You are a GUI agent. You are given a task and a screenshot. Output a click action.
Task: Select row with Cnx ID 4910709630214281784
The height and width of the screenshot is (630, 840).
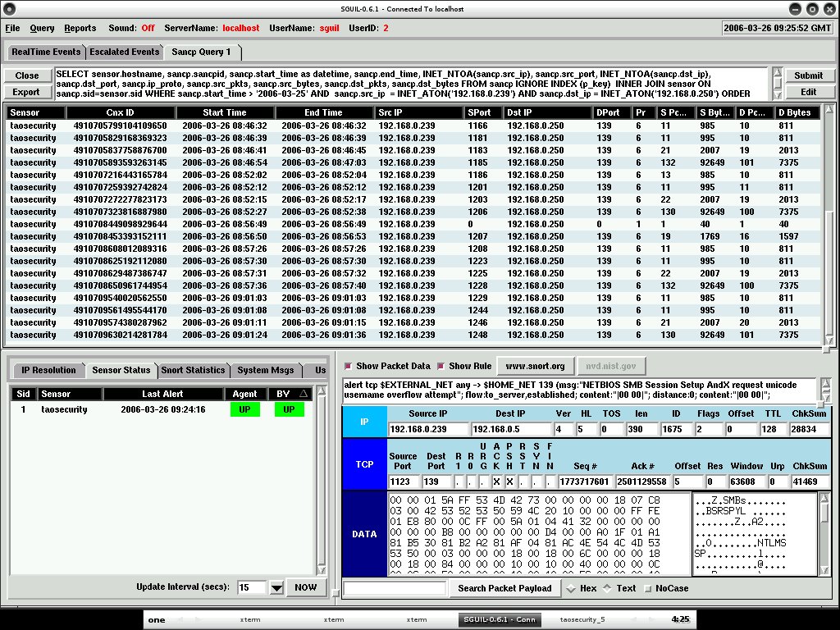413,336
